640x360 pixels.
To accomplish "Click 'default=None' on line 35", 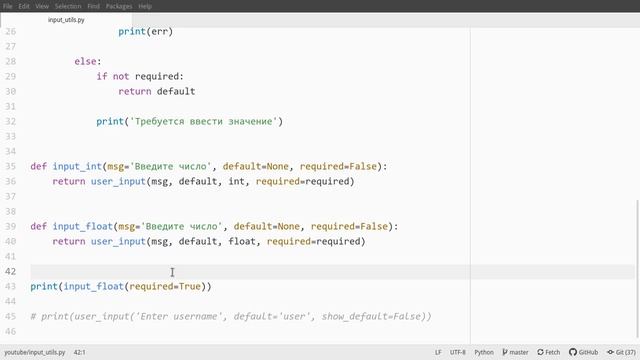I will tap(256, 166).
